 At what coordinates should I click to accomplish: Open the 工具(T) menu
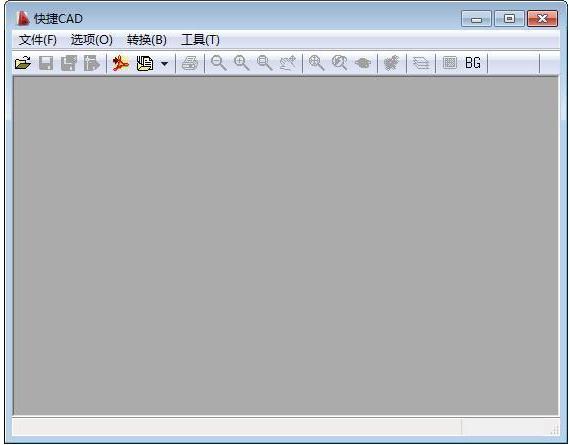pyautogui.click(x=200, y=40)
